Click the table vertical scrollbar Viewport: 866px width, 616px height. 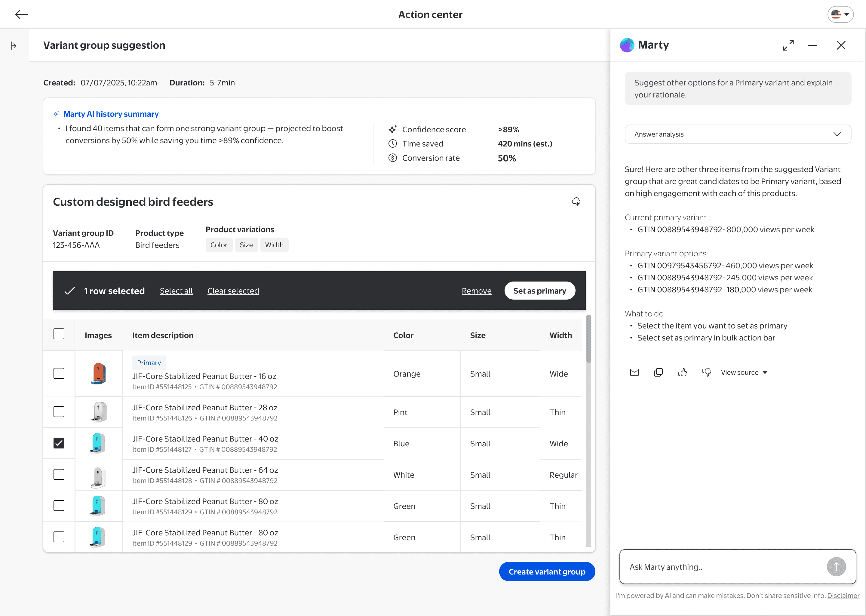click(588, 339)
